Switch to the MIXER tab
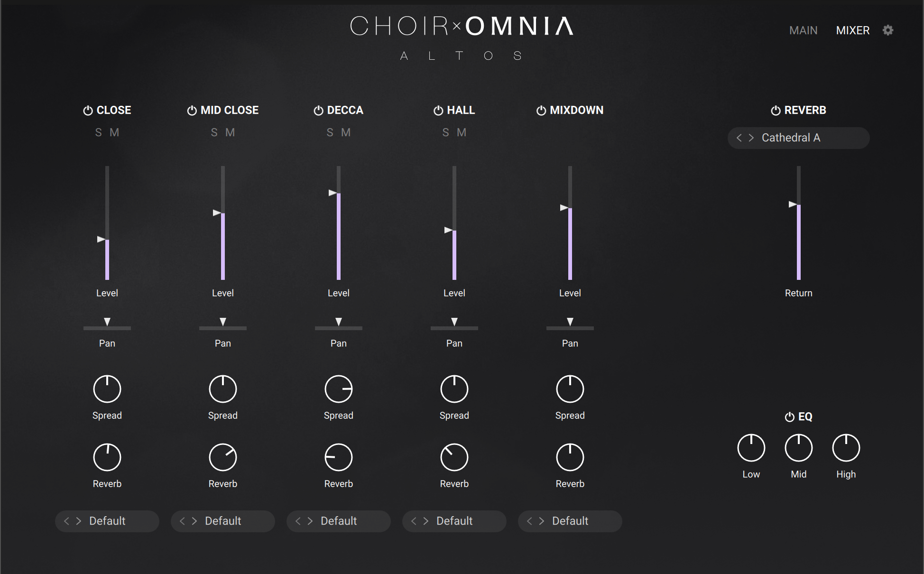 click(852, 30)
